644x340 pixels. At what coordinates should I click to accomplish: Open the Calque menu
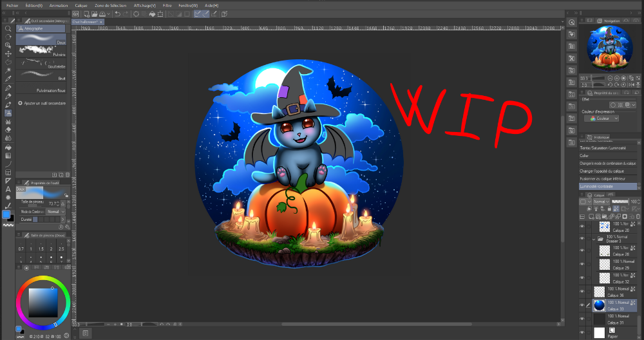pos(81,5)
